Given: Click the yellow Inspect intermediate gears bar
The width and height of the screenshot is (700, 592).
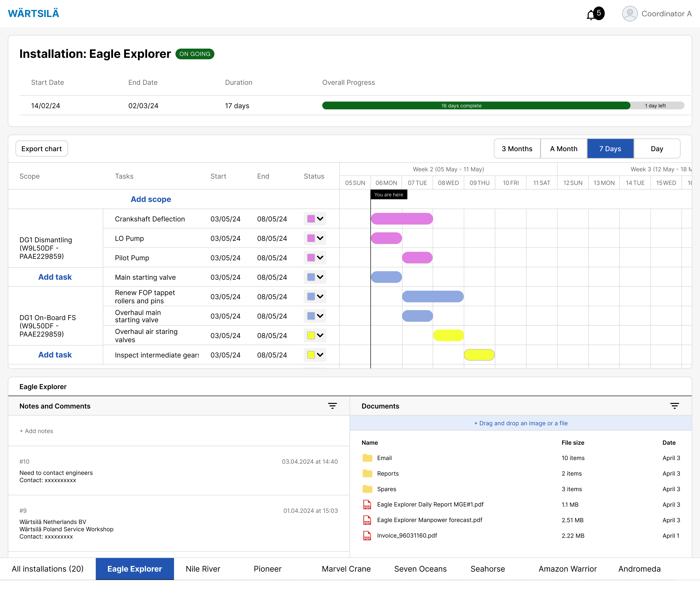Looking at the screenshot, I should (x=480, y=355).
